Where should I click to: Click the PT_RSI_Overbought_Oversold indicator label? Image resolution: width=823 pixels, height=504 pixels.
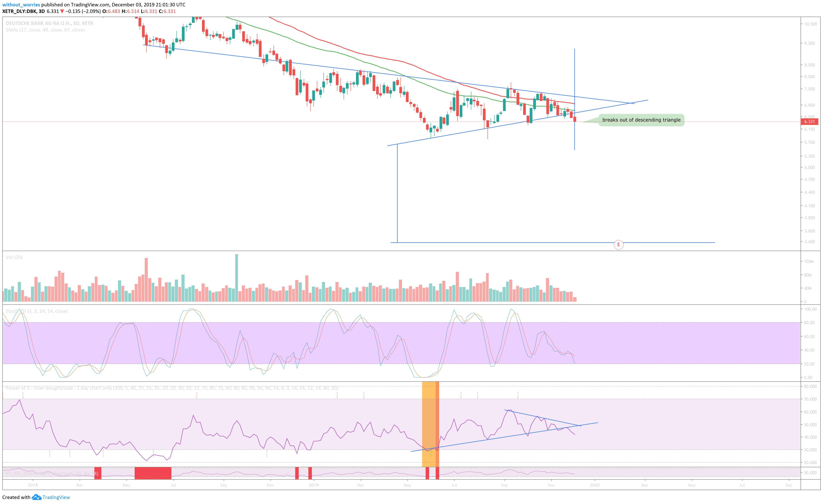tap(52, 474)
